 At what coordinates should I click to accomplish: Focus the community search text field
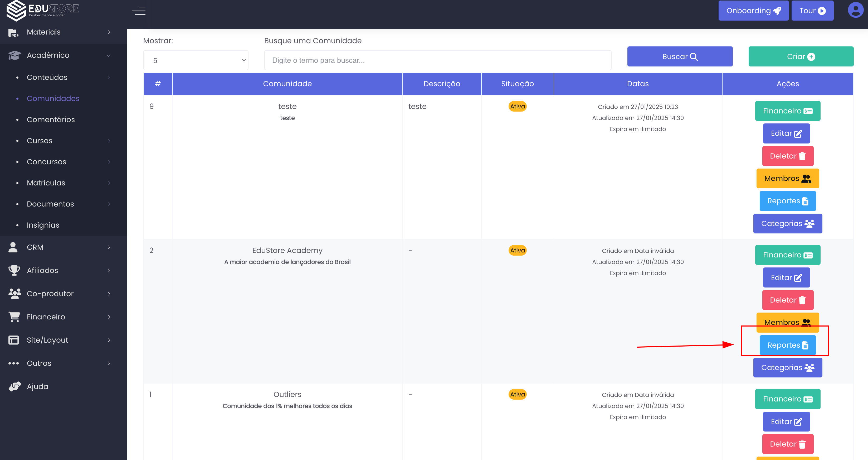[437, 60]
